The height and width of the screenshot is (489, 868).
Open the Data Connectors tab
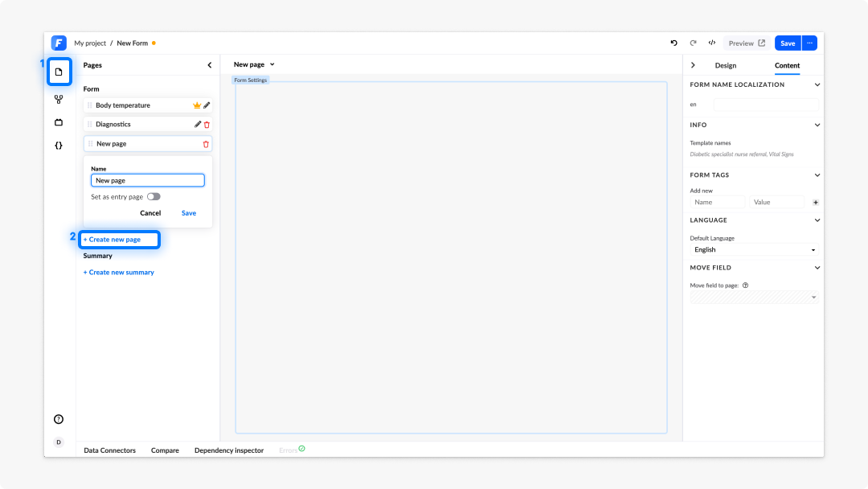click(x=109, y=450)
